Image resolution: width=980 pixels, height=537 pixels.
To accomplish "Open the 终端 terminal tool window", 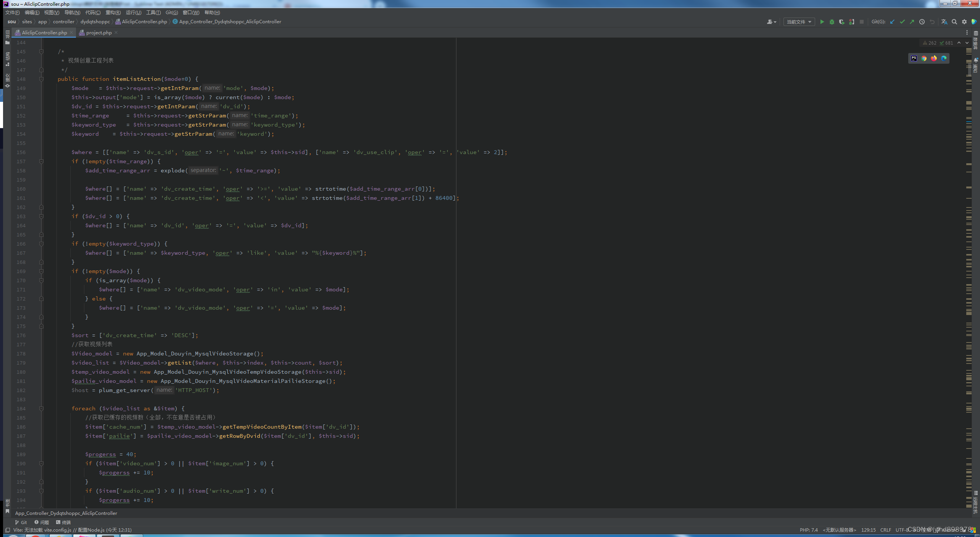I will pyautogui.click(x=63, y=523).
